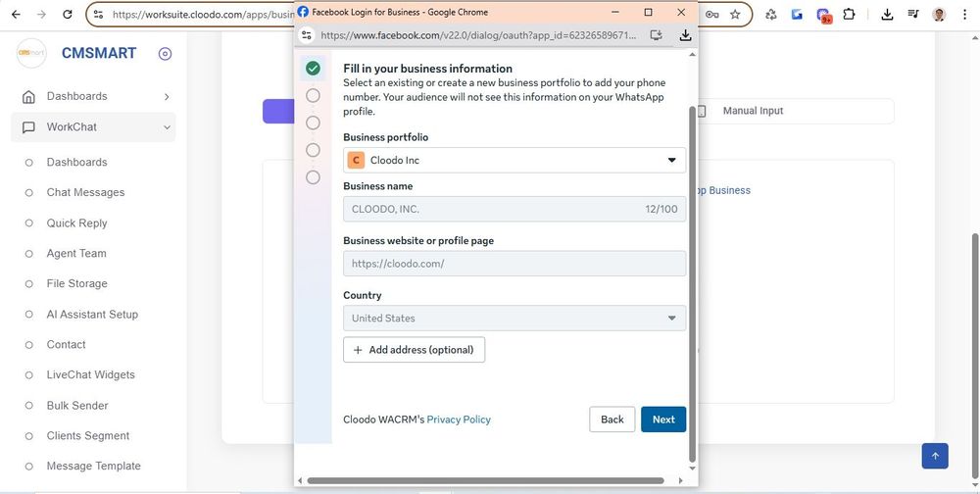The image size is (980, 494).
Task: Open Chat Messages in the sidebar
Action: (x=85, y=192)
